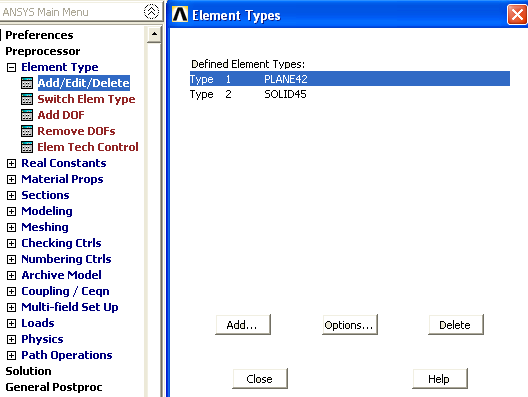Select the Add/Edit/Delete tree item
Image resolution: width=528 pixels, height=397 pixels.
click(84, 83)
